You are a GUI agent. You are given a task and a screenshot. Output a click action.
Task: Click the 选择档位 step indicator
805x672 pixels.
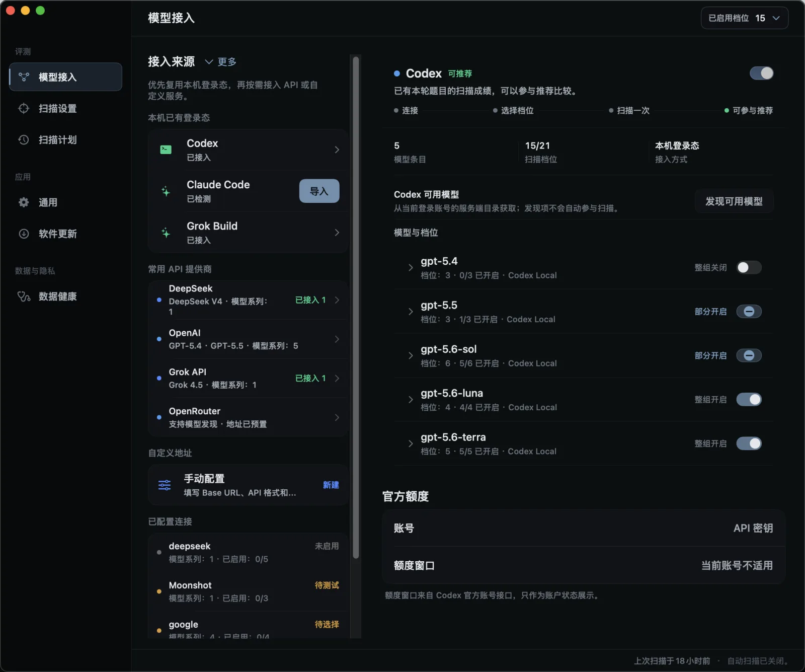click(x=513, y=110)
